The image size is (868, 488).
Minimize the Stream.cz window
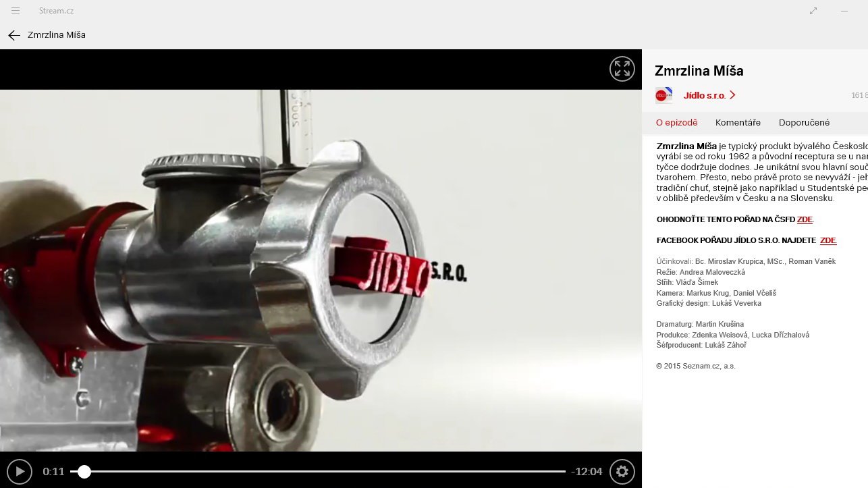click(844, 11)
